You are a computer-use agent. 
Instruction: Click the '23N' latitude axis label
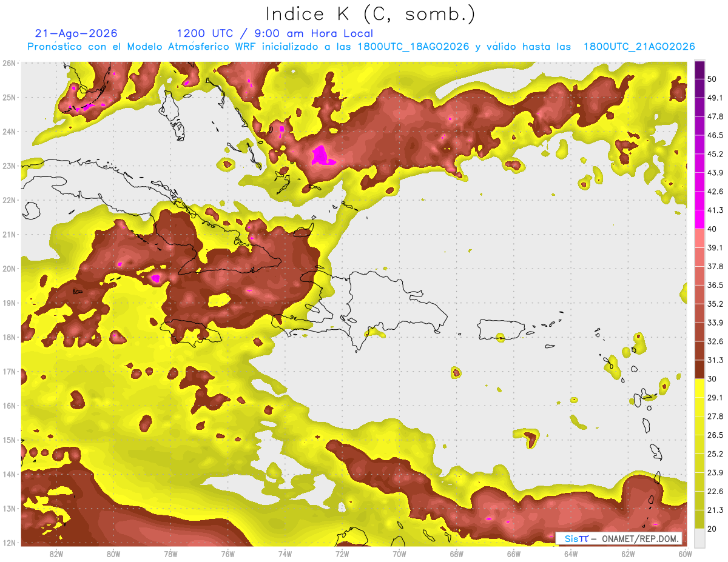tap(9, 166)
